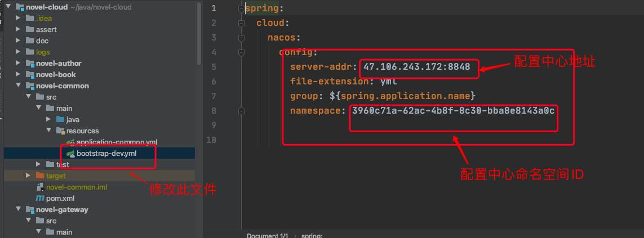The width and height of the screenshot is (644, 238).
Task: Fold the nacos block in the gutter
Action: click(242, 38)
